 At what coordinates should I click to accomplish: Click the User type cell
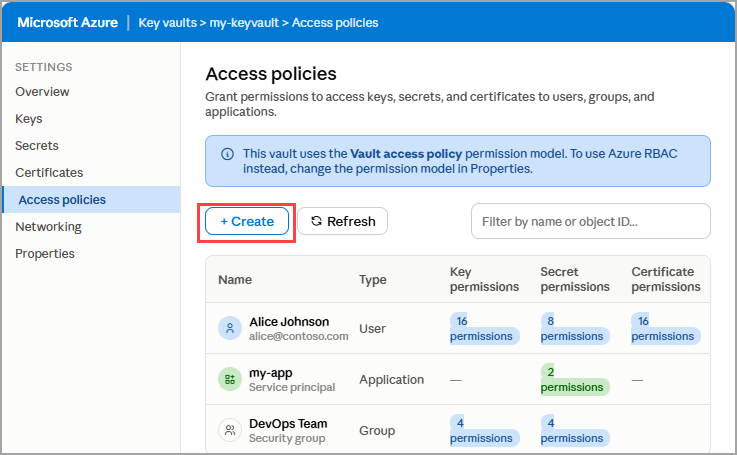point(372,329)
